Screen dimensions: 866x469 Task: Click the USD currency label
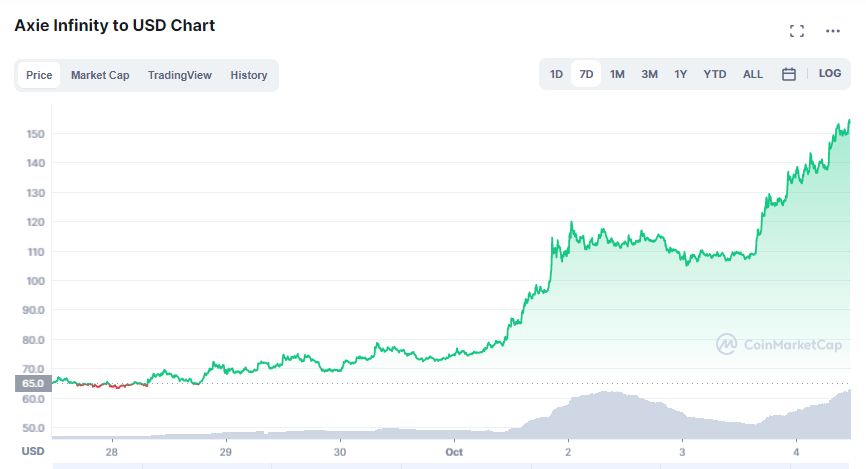point(34,452)
